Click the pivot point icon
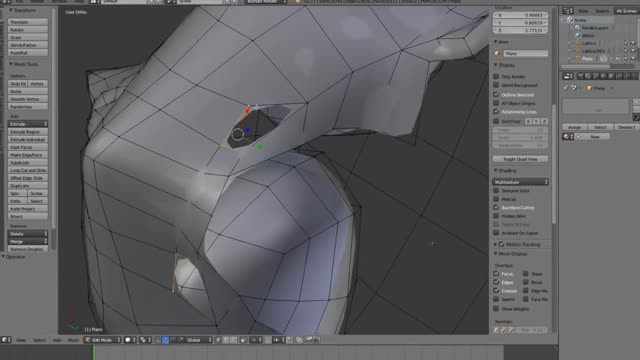The image size is (640, 360). 144,340
